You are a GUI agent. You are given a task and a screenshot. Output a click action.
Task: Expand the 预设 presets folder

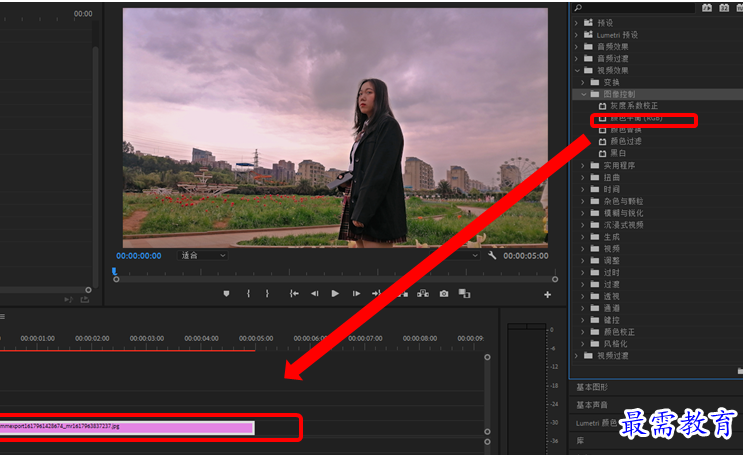click(x=576, y=23)
